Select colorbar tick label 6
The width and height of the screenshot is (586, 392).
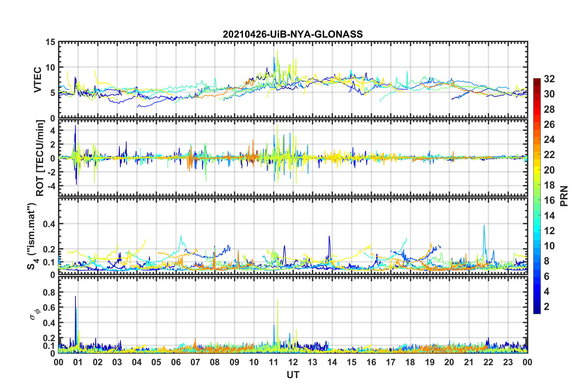click(x=546, y=276)
